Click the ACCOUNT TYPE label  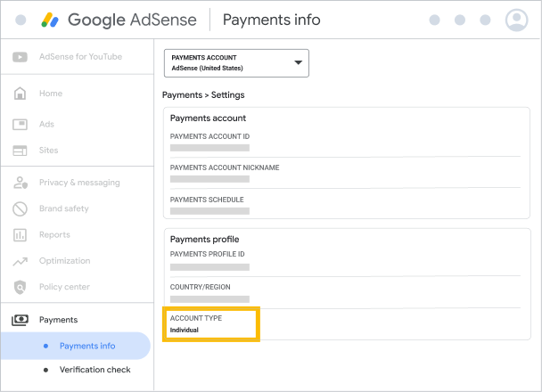(x=196, y=318)
